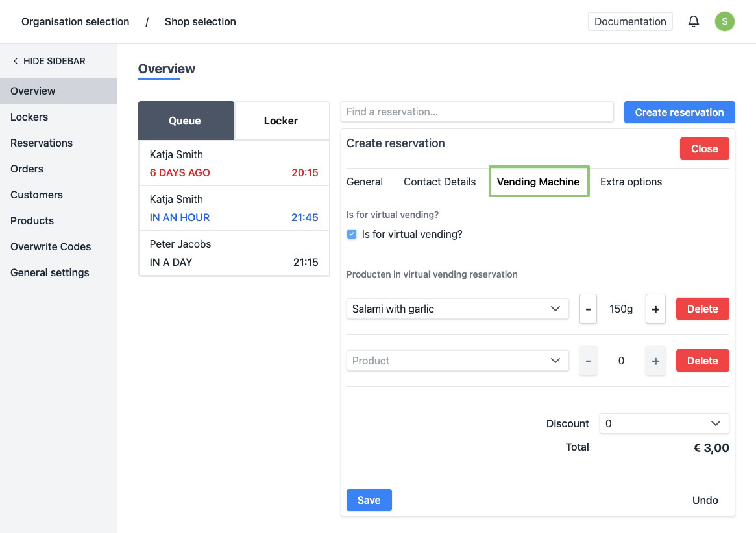Decrease Salami with garlic quantity

click(588, 309)
